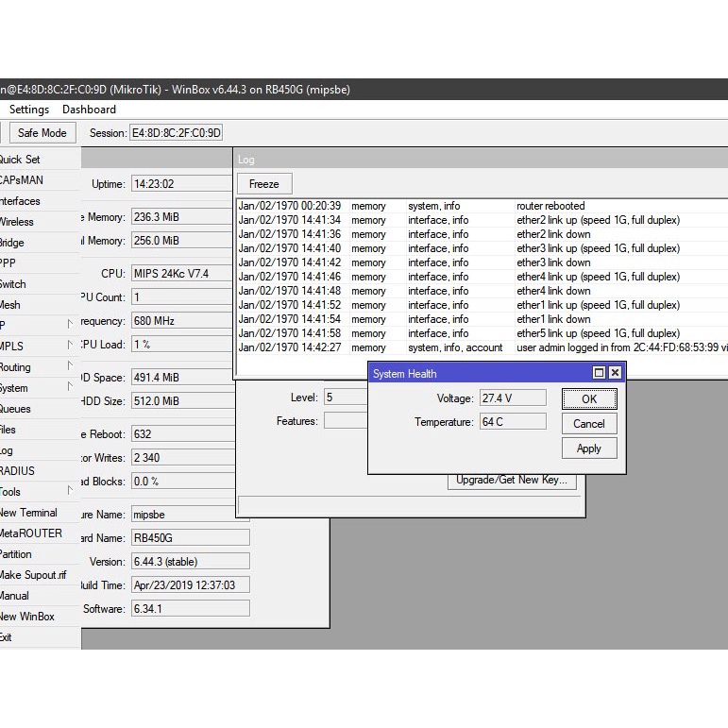Open Queues from the sidebar
This screenshot has height=728, width=728.
tap(15, 409)
